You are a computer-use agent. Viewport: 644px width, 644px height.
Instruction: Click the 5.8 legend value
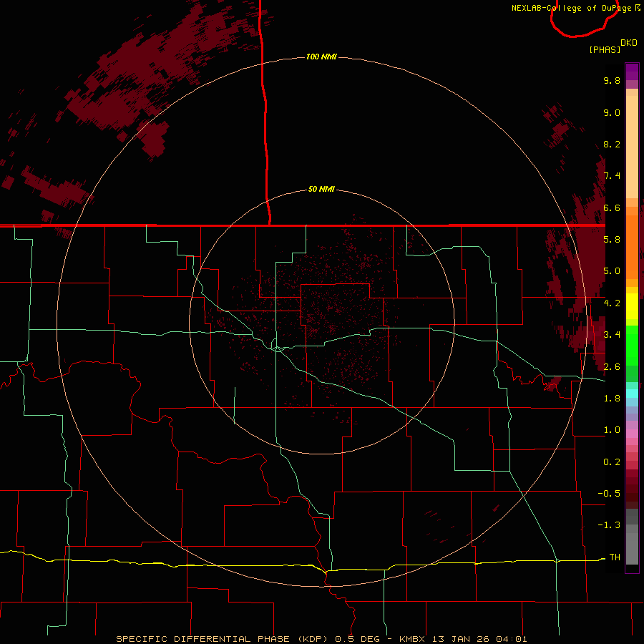coord(612,240)
